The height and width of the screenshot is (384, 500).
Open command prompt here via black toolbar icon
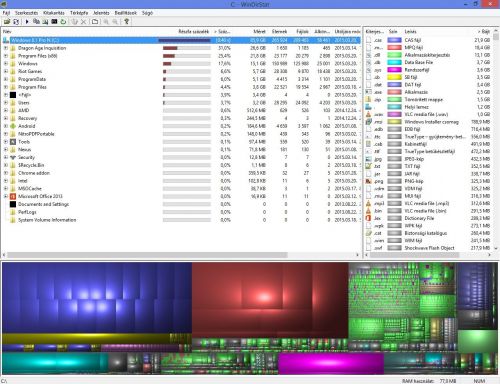click(x=54, y=22)
